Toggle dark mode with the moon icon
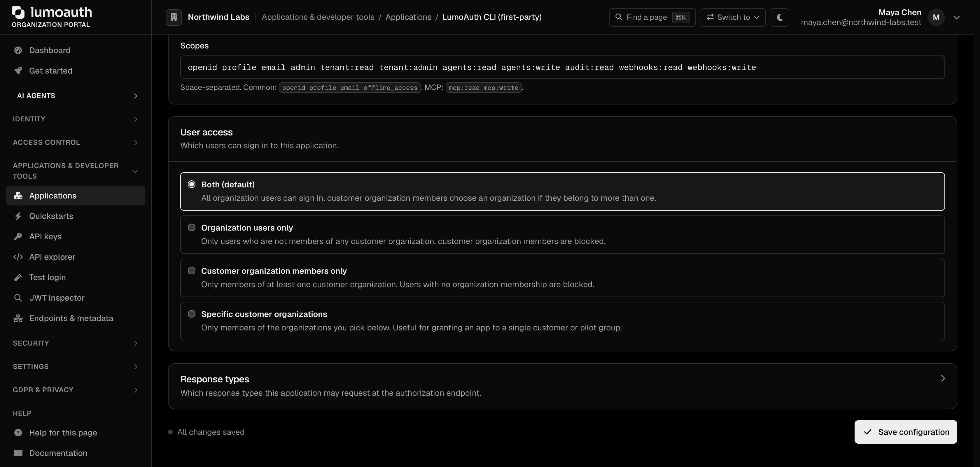Screen dimensions: 980x467 [780, 17]
